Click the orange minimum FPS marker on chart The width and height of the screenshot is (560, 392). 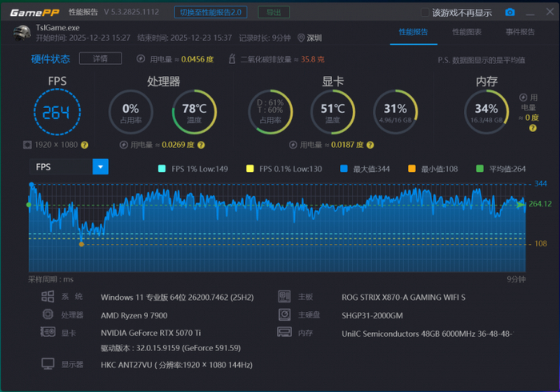pyautogui.click(x=82, y=244)
